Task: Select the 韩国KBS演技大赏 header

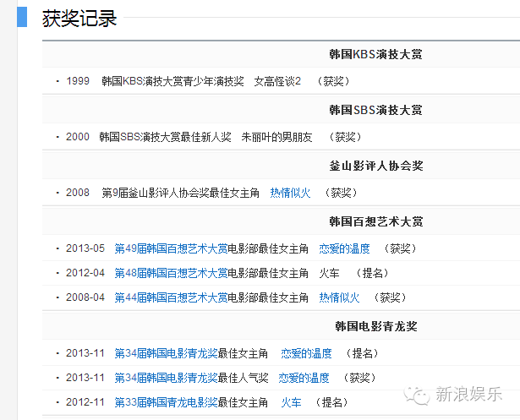Action: [x=375, y=54]
